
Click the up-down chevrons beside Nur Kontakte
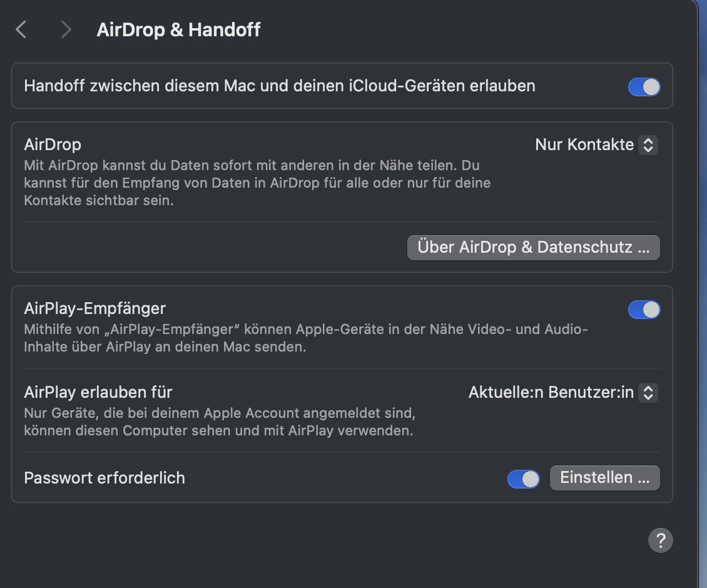648,145
